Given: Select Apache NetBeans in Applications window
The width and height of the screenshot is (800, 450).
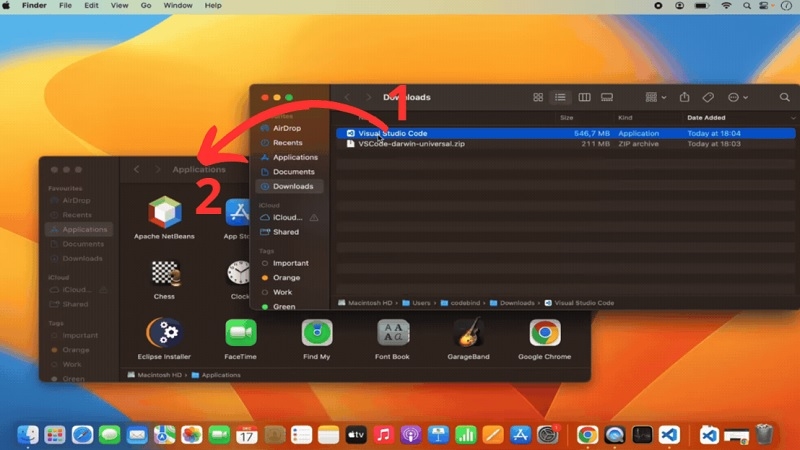Looking at the screenshot, I should (x=164, y=218).
